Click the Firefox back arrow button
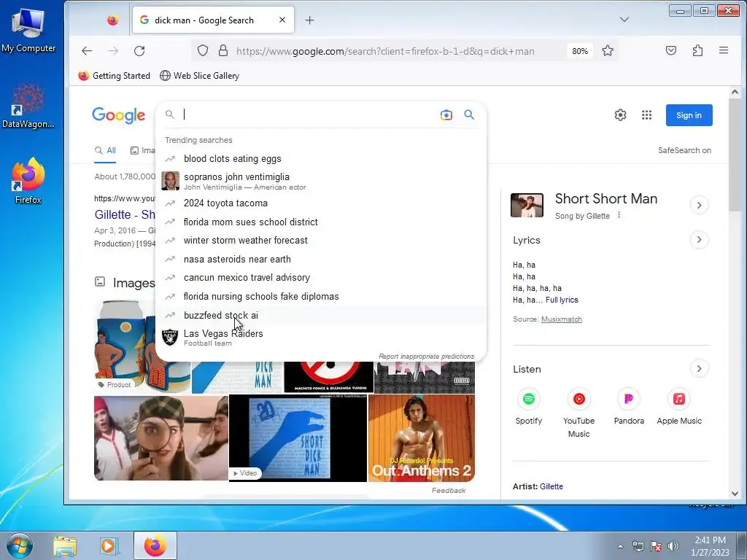This screenshot has height=560, width=747. (x=87, y=51)
